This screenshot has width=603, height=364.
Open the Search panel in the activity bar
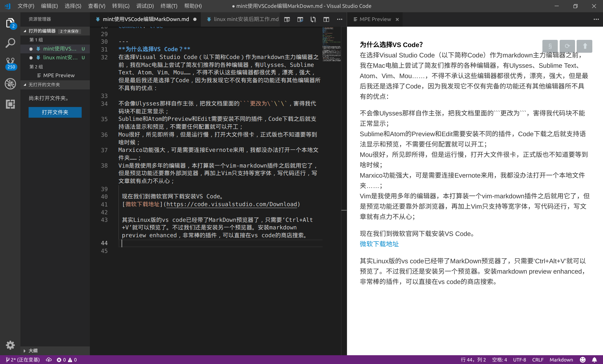coord(10,43)
